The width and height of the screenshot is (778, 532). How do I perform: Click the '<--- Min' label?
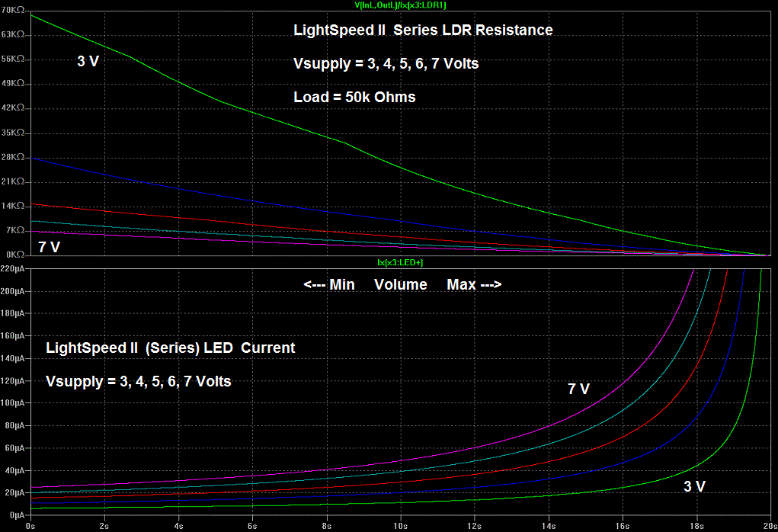(x=329, y=284)
